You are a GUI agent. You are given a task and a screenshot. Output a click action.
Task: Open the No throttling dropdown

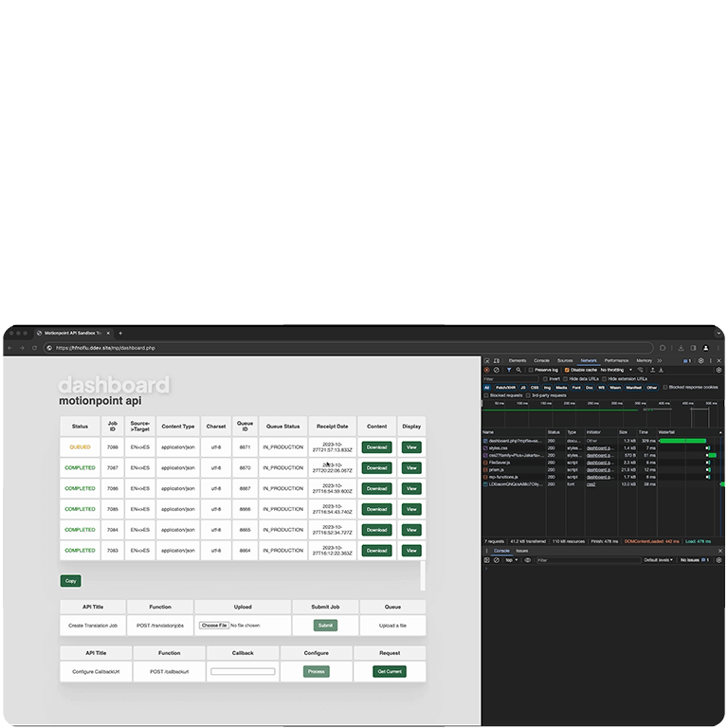616,370
